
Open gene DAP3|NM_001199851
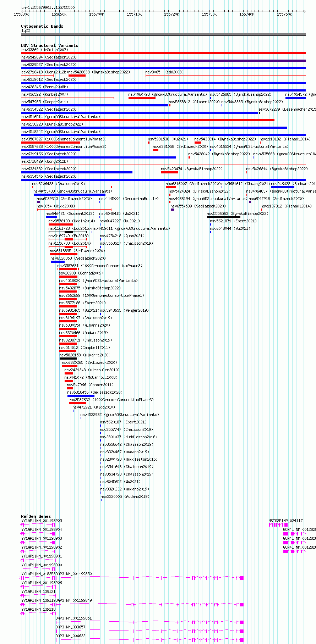point(73,618)
